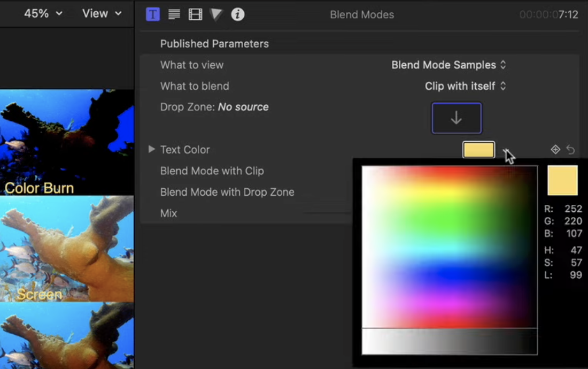Pick a color in the spectrum field

tap(449, 247)
